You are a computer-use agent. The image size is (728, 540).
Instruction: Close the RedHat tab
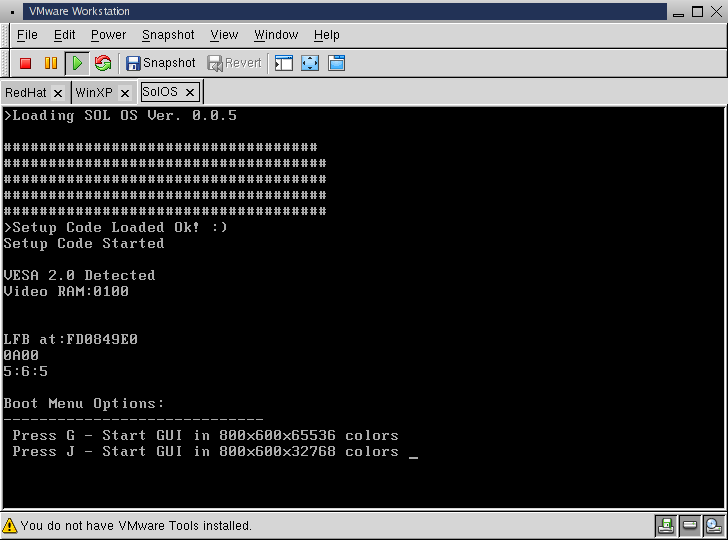(x=58, y=94)
